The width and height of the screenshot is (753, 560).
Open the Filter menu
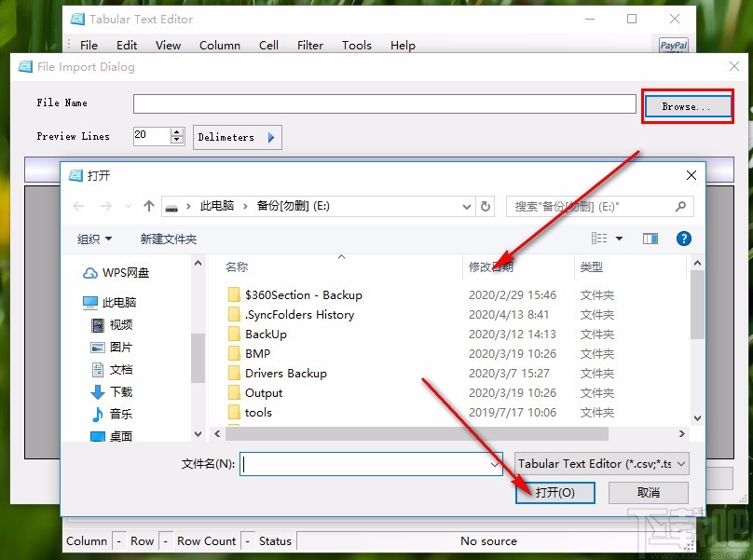(x=310, y=45)
